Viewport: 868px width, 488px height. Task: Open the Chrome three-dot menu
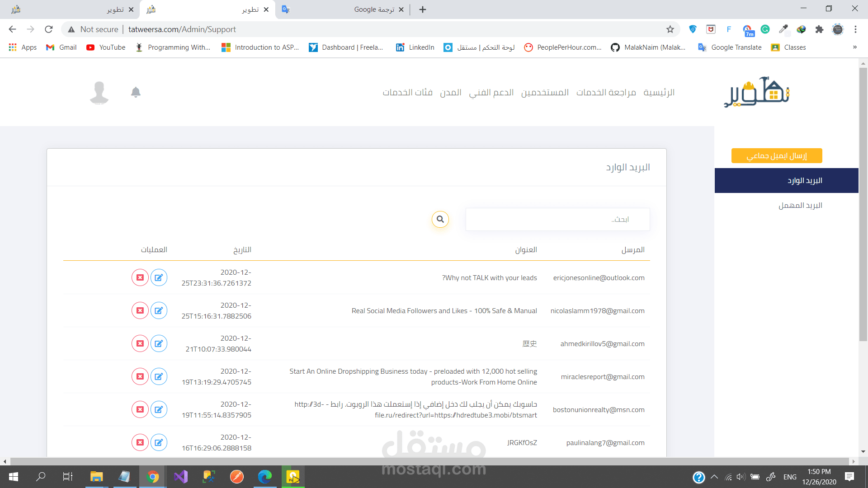pos(855,29)
